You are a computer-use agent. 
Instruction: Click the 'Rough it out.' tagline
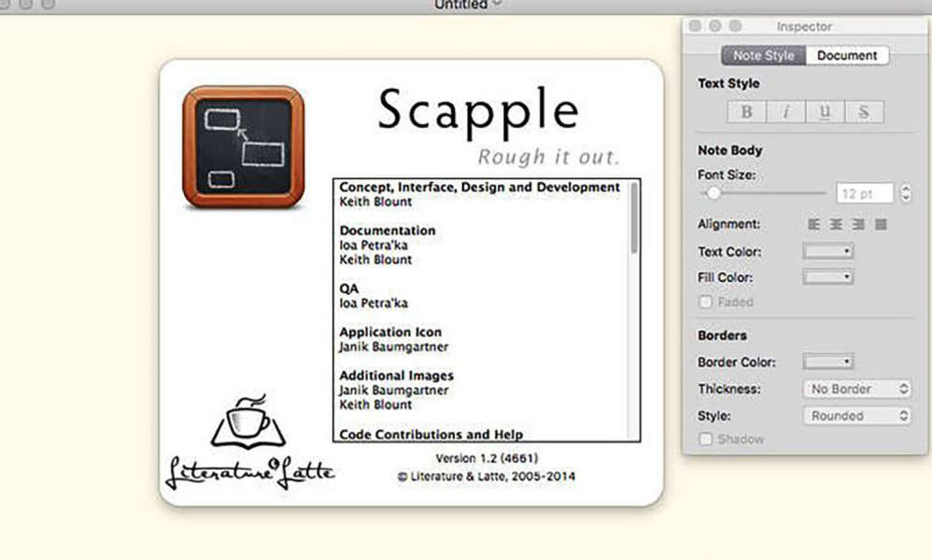click(548, 157)
